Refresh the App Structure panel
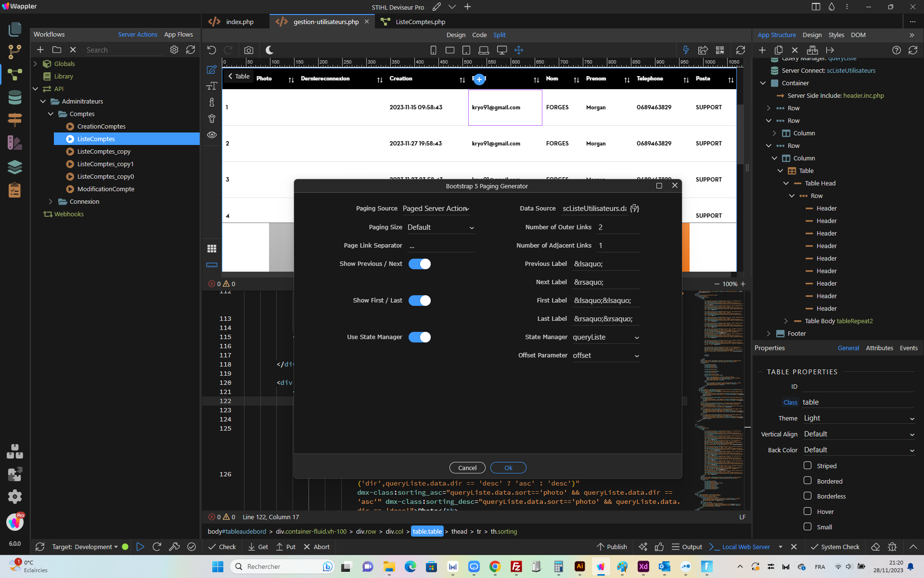The width and height of the screenshot is (924, 578). 912,50
